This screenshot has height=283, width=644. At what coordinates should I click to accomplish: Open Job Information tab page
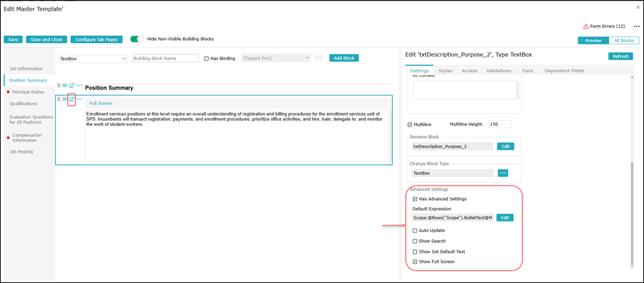(x=26, y=69)
